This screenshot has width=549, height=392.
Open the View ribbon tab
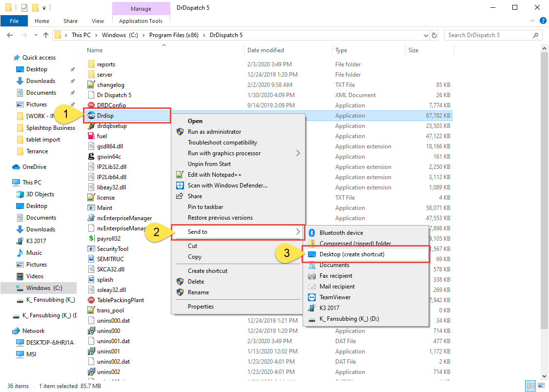(98, 21)
